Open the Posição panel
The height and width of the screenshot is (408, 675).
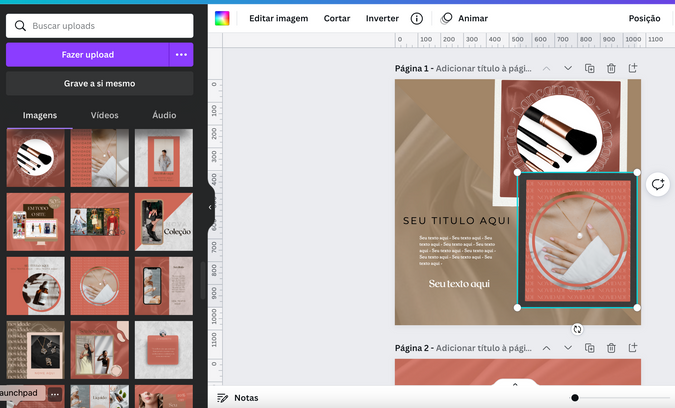644,19
